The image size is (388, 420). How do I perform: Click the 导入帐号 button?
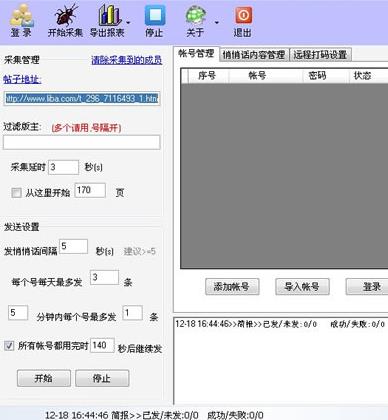[302, 287]
